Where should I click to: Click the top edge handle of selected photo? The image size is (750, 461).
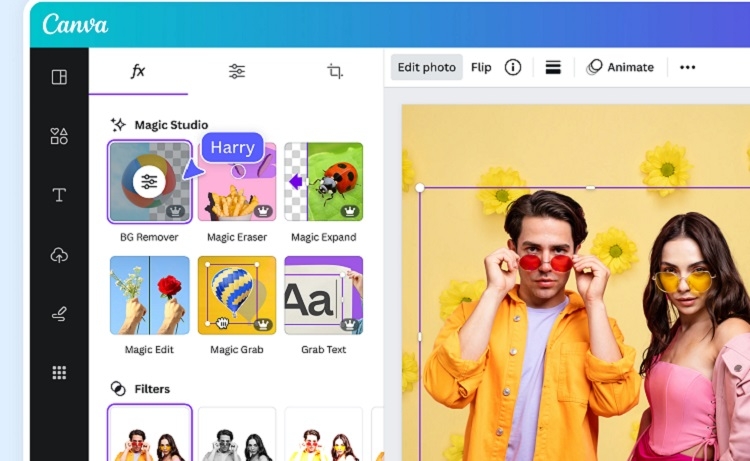pyautogui.click(x=591, y=187)
